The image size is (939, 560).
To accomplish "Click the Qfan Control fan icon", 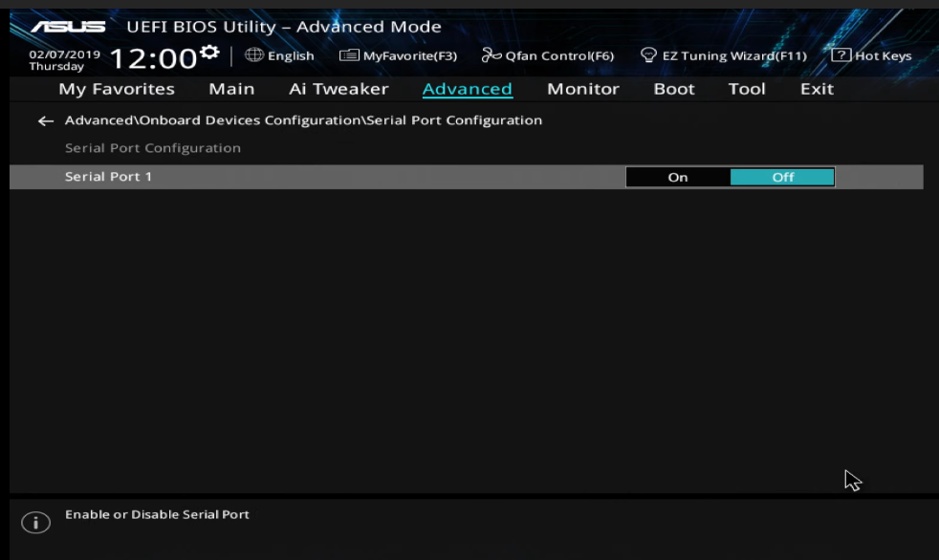I will pyautogui.click(x=491, y=55).
